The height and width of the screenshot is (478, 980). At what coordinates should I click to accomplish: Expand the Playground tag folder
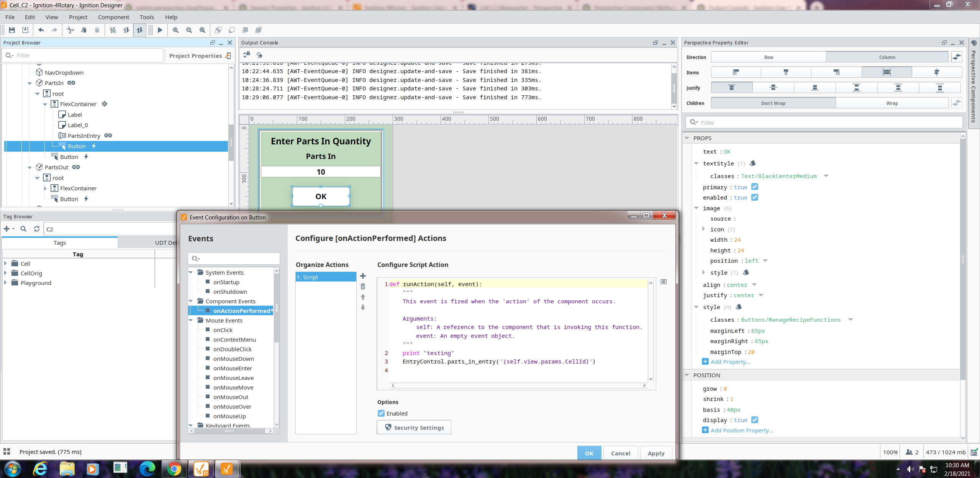click(x=5, y=283)
